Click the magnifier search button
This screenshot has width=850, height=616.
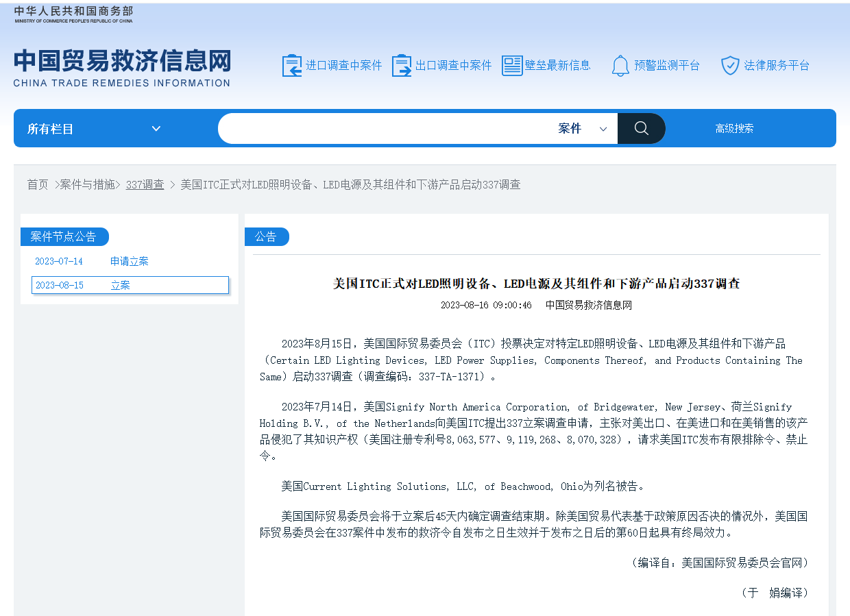tap(642, 128)
